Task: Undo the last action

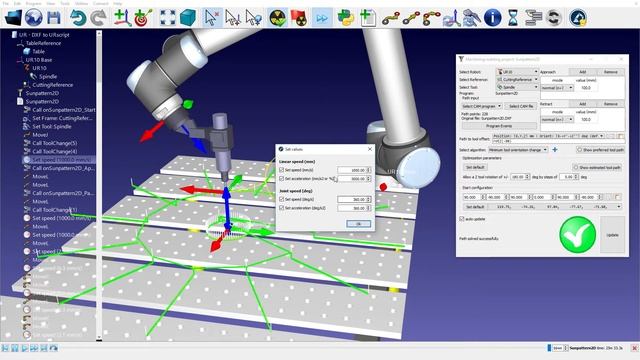Action: pyautogui.click(x=78, y=18)
